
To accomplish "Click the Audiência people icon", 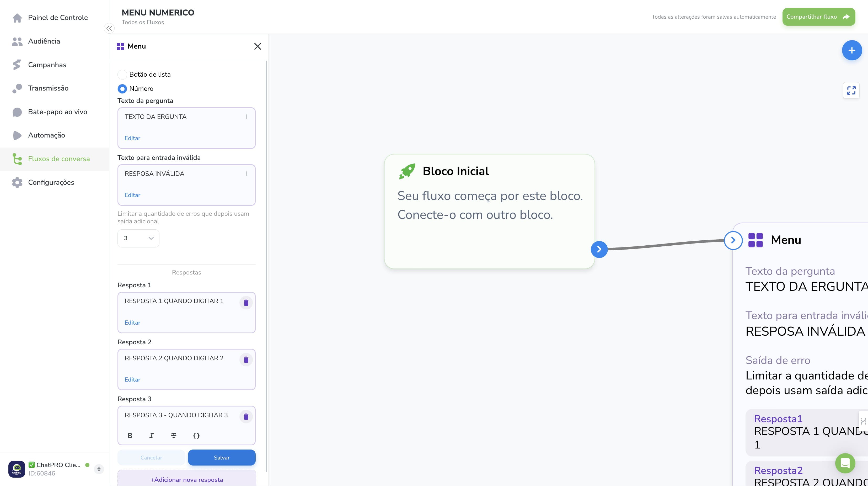I will point(17,41).
